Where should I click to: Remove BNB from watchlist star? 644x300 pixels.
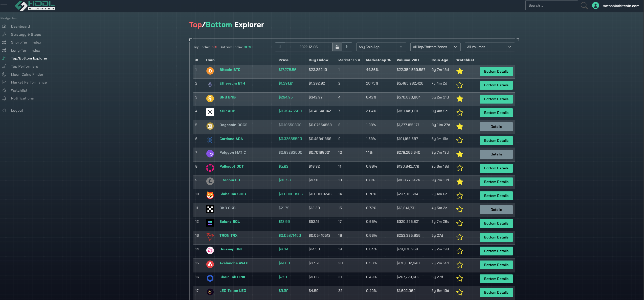460,99
